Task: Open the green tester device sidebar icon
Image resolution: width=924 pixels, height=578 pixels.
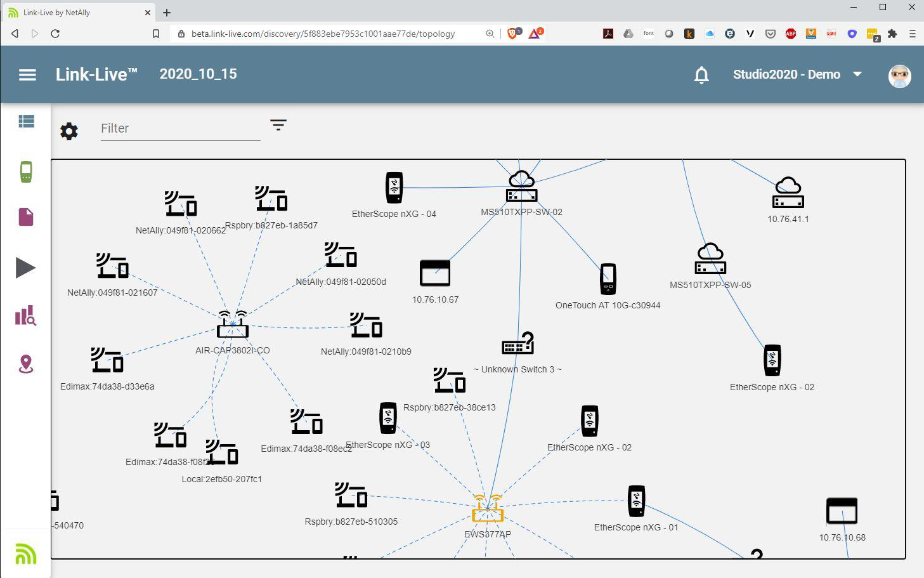Action: pyautogui.click(x=26, y=171)
